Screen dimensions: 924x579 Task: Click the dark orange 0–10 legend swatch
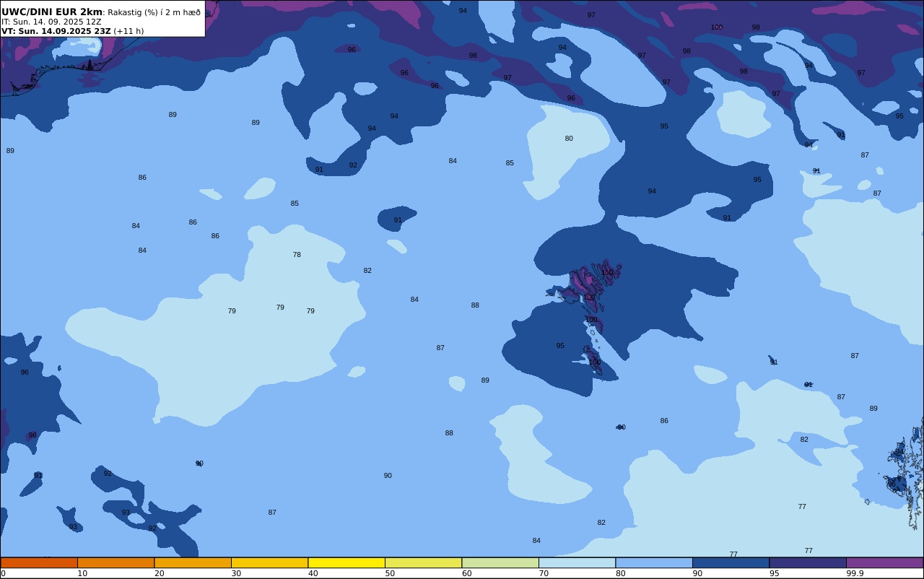(x=39, y=562)
